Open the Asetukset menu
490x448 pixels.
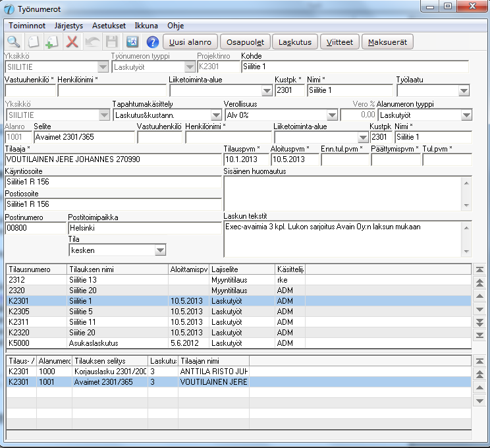pos(109,26)
